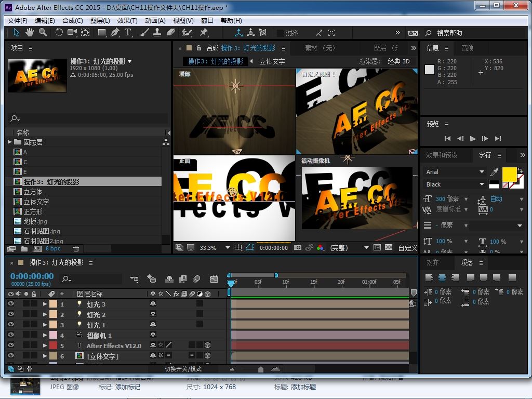532x399 pixels.
Task: Hide the 灯光 2 layer eye
Action: click(11, 314)
